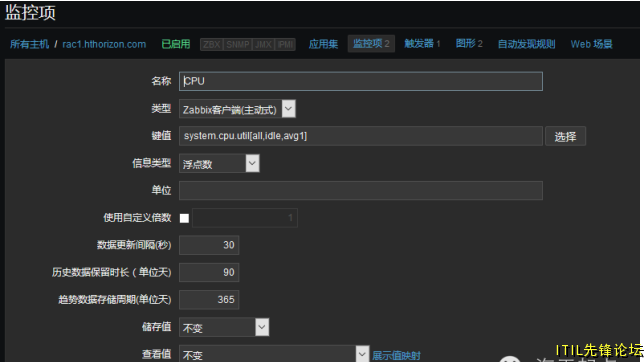This screenshot has height=362, width=644.
Task: Open the 所有主机 breadcrumb link
Action: click(x=30, y=44)
